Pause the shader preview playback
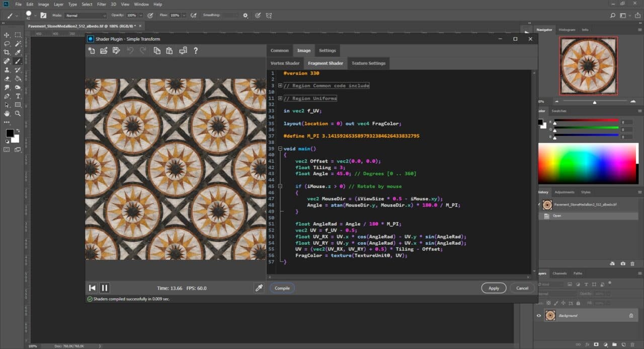 tap(105, 288)
